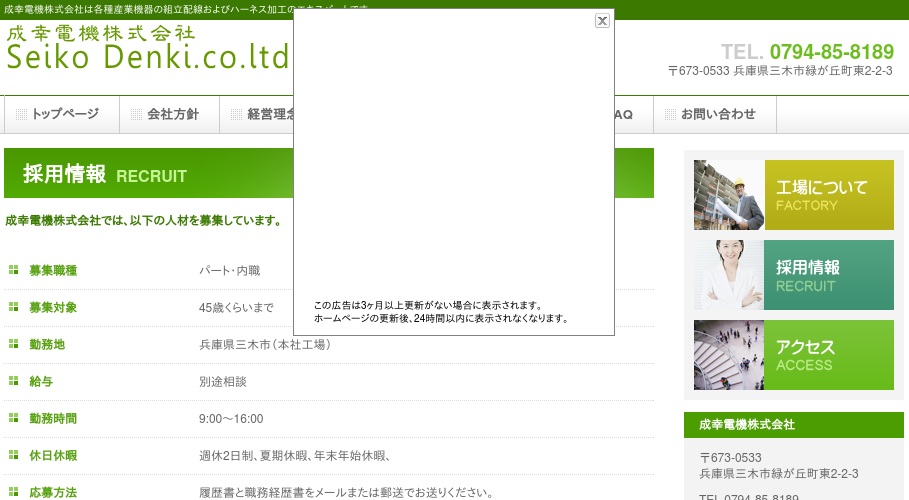909x500 pixels.
Task: Click the green grid icon beside 募集職種
Action: pyautogui.click(x=14, y=270)
